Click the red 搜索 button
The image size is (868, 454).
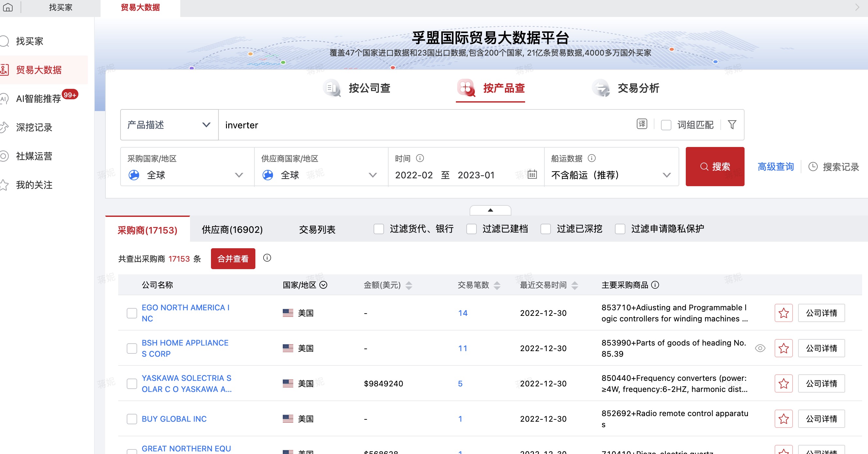(715, 166)
